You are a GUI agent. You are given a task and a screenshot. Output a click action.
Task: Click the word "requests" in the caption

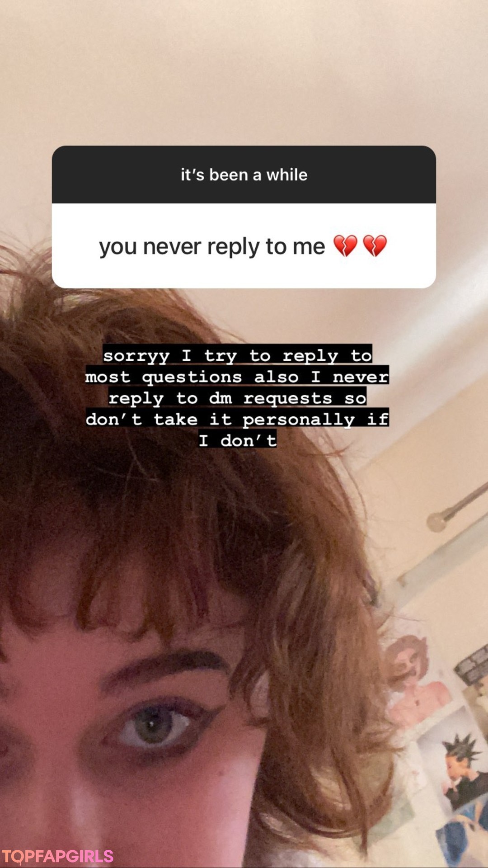tap(288, 398)
